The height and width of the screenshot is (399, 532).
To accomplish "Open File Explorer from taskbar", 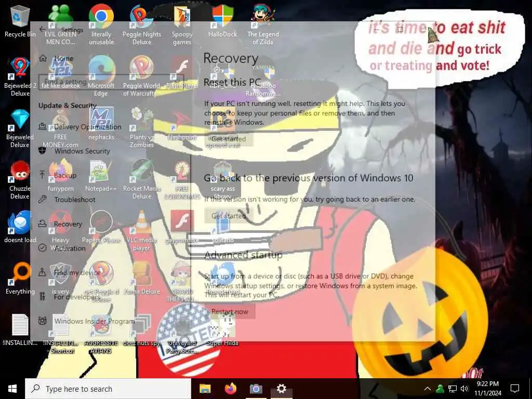I will (205, 389).
